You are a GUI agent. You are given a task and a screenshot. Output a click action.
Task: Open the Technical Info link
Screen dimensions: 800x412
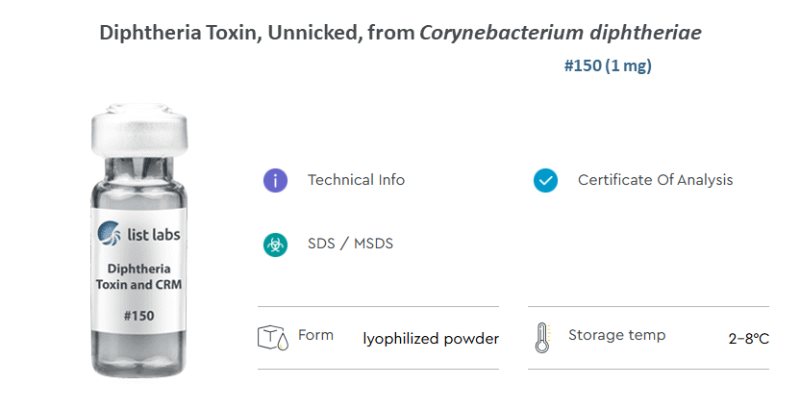point(356,180)
